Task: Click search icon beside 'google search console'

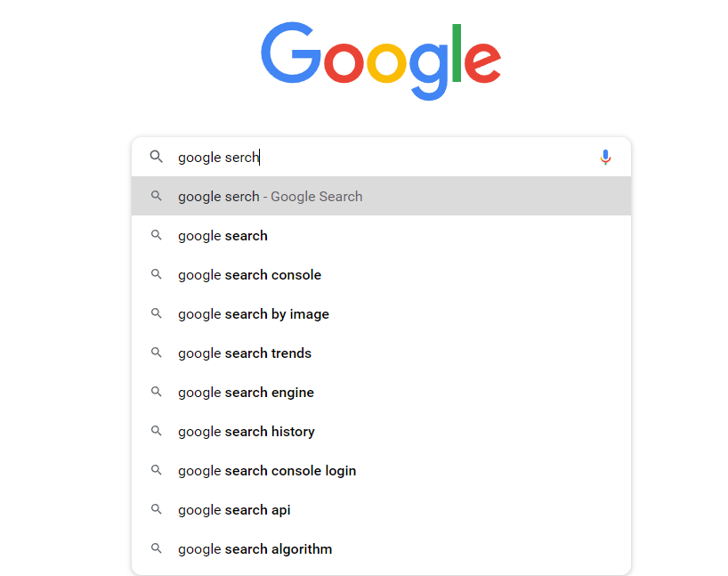Action: tap(157, 275)
